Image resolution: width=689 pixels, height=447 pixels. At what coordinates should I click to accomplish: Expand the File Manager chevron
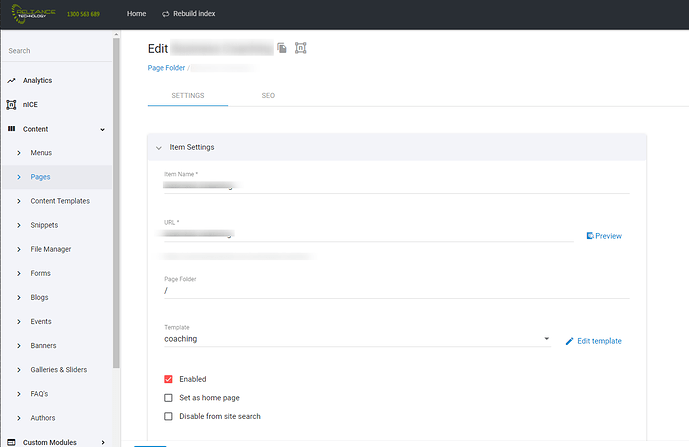click(x=19, y=250)
